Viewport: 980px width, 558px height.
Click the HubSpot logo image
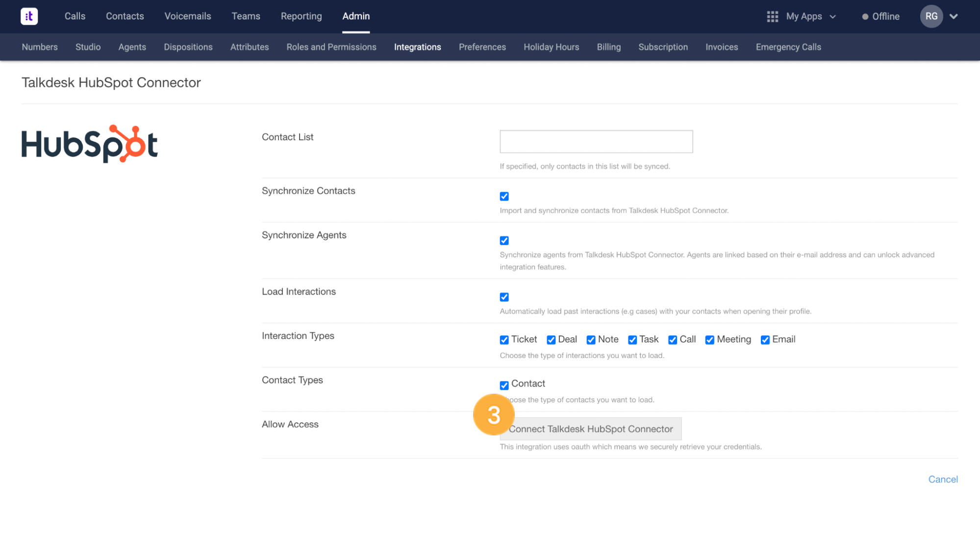pyautogui.click(x=90, y=144)
